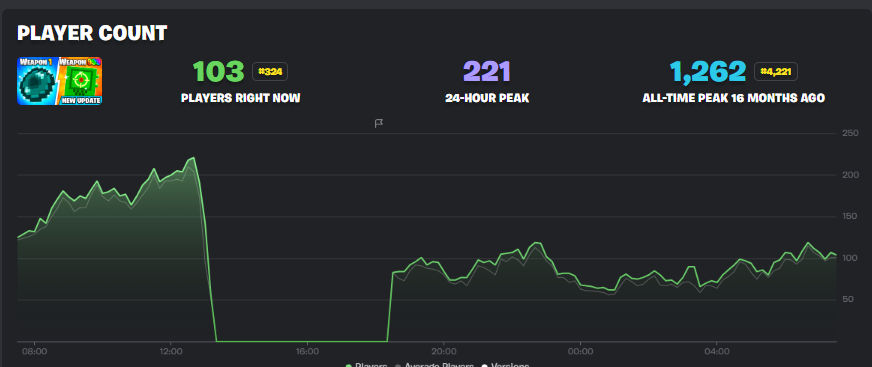
Task: Click the 103 players right now value
Action: (x=219, y=72)
